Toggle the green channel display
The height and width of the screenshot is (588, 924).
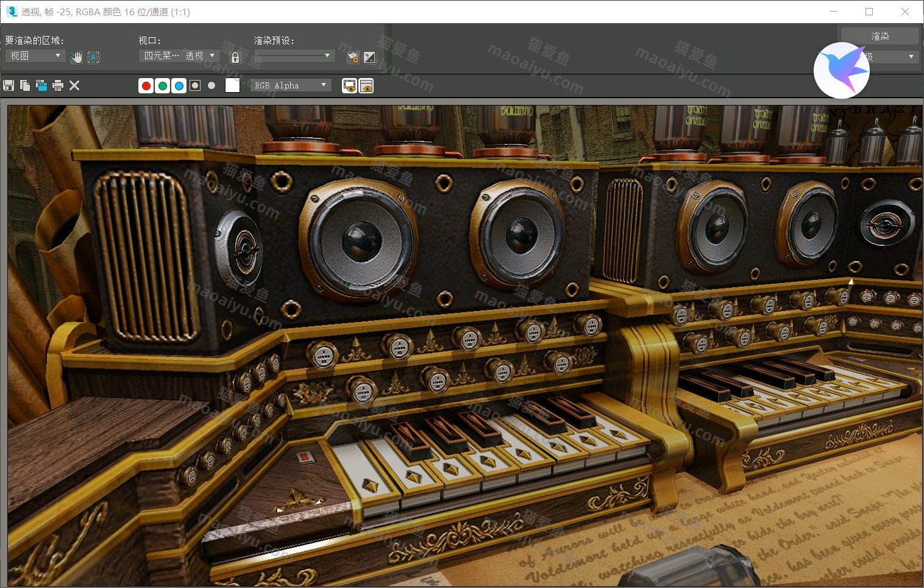tap(163, 86)
